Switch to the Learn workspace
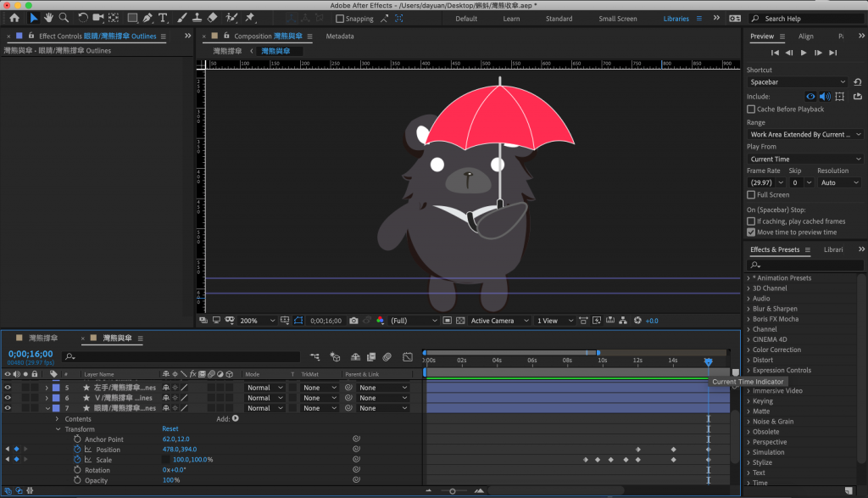 click(x=511, y=19)
